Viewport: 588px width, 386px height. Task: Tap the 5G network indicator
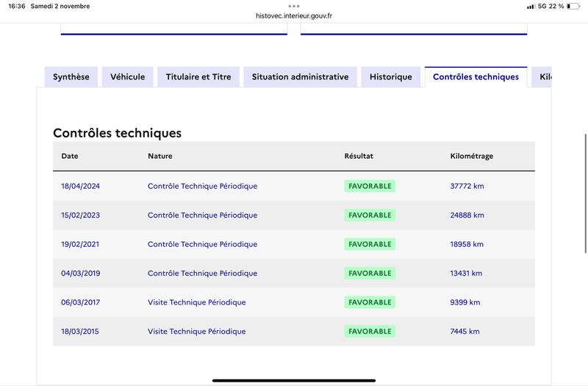tap(542, 6)
